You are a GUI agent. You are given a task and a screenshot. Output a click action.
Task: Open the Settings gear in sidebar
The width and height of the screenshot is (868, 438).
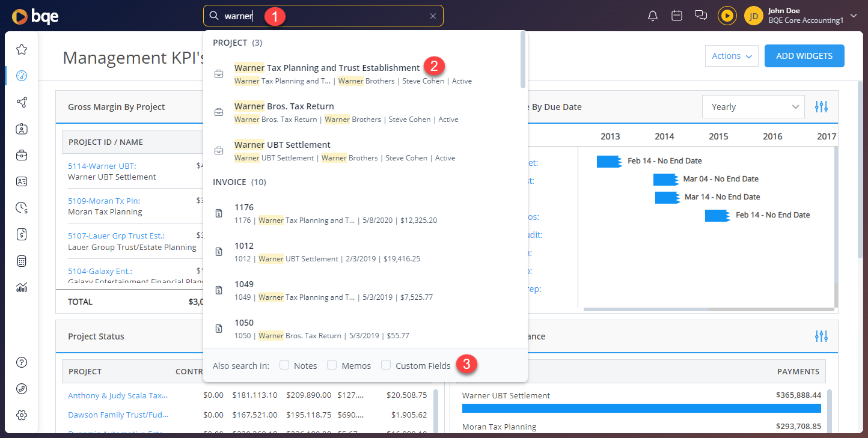coord(22,415)
